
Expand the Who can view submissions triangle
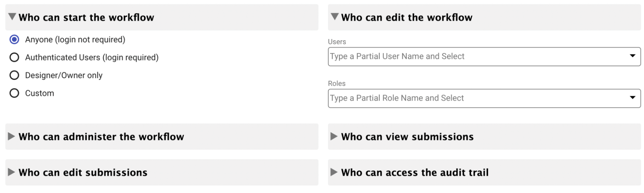pos(334,136)
